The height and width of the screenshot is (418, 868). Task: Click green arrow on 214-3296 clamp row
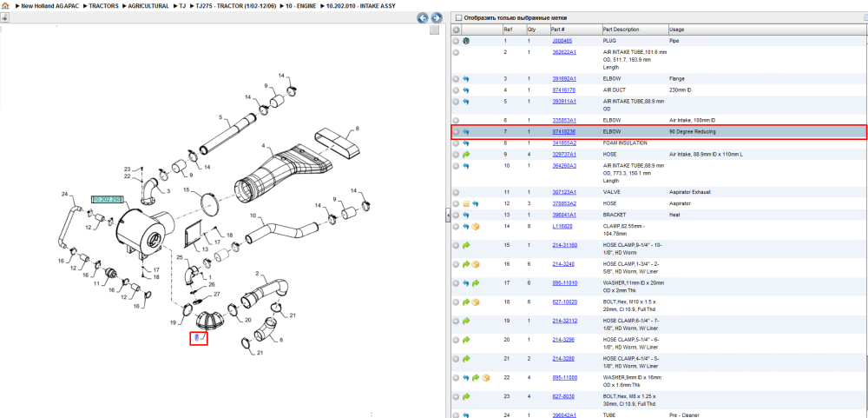coord(465,340)
